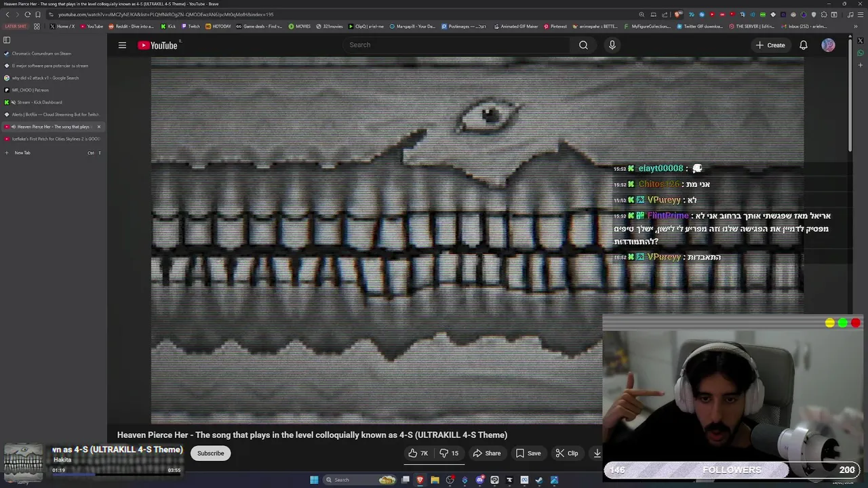Click the YouTube search magnifier button
The height and width of the screenshot is (488, 868).
point(583,45)
